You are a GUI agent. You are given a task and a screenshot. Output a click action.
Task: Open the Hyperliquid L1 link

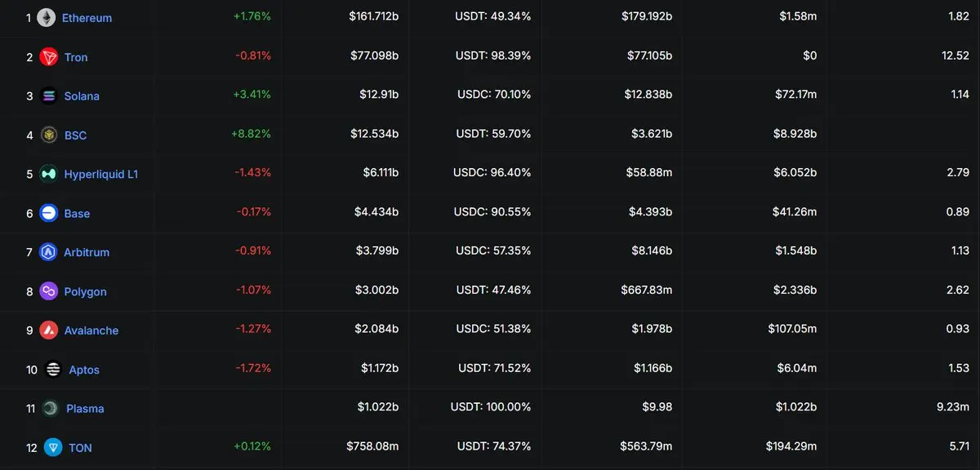pos(101,174)
